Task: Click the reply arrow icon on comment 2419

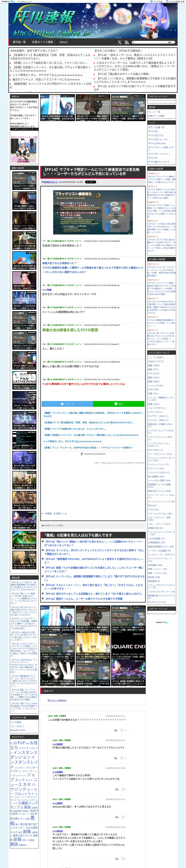Action: click(117, 859)
